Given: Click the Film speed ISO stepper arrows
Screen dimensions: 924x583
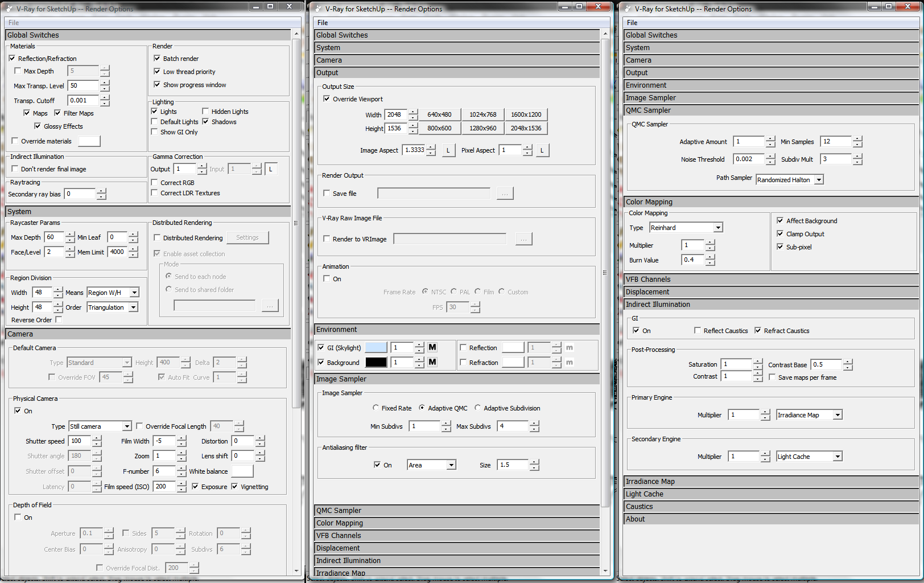Looking at the screenshot, I should [x=181, y=486].
